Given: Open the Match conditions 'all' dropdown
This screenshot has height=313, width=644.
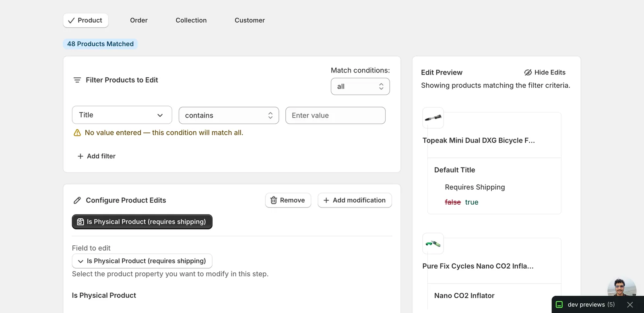Looking at the screenshot, I should pos(360,87).
